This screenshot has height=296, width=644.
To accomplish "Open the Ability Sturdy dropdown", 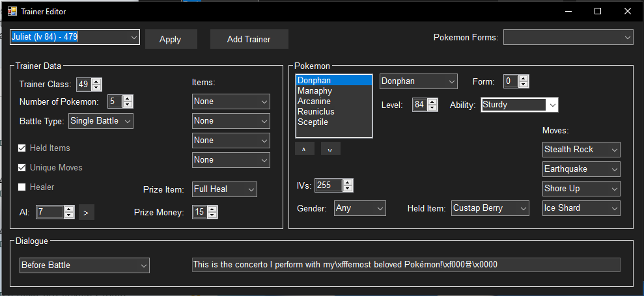I will coord(552,105).
